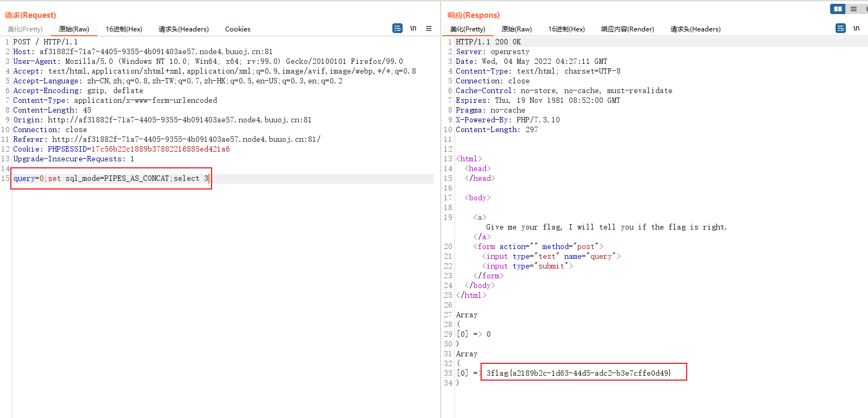Click the Server: openresty response header
868x418 pixels.
click(x=492, y=51)
